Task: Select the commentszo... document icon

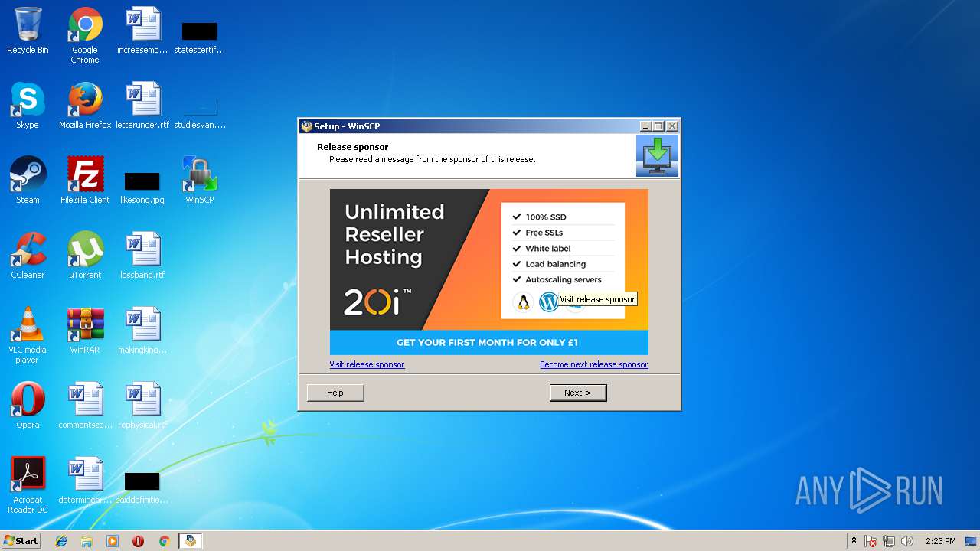Action: point(85,406)
